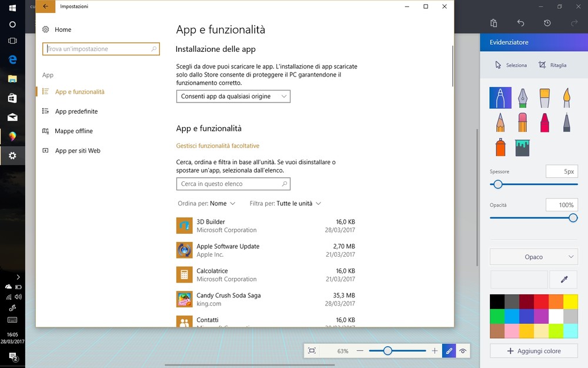Viewport: 588px width, 368px height.
Task: Click the current color preview box
Action: (519, 279)
